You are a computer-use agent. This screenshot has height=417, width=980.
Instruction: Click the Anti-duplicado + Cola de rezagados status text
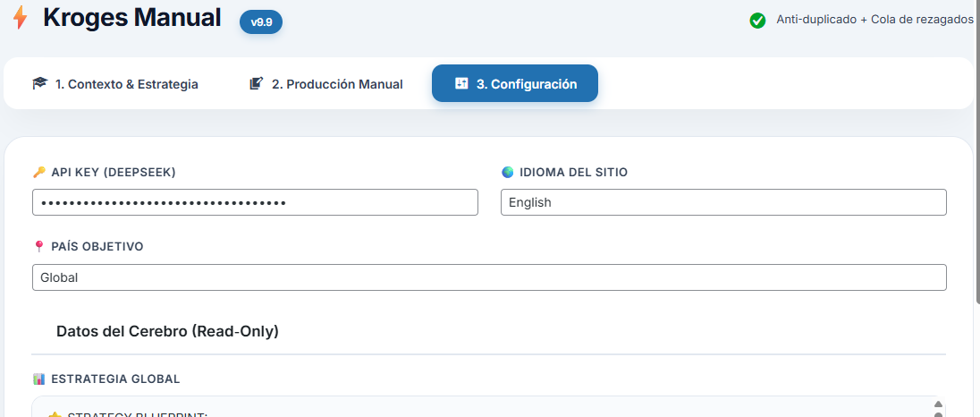click(x=874, y=20)
